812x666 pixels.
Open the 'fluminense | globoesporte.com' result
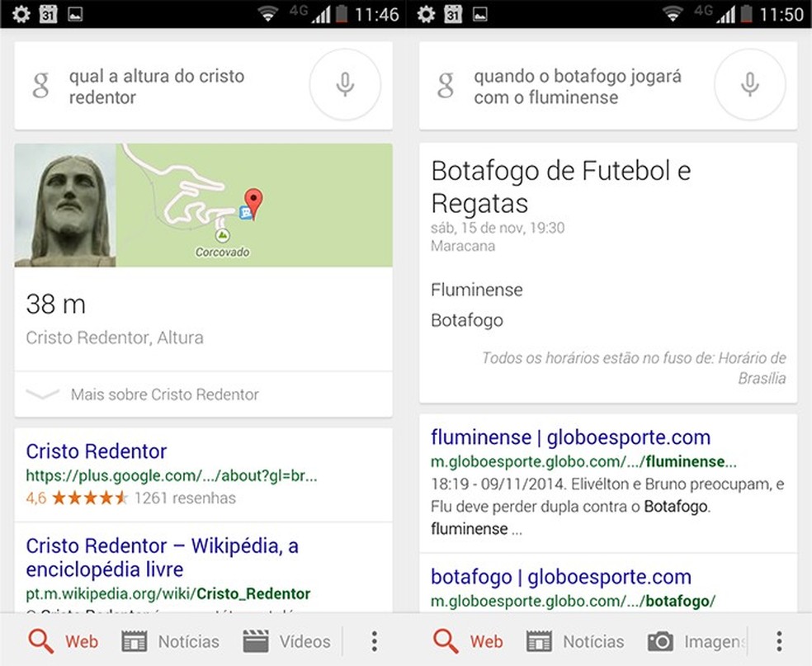tap(571, 437)
